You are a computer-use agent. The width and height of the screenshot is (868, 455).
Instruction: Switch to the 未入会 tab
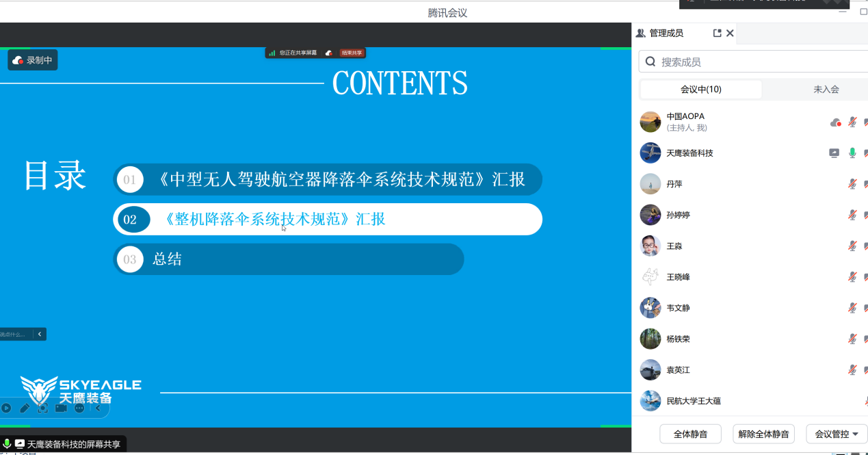tap(826, 90)
